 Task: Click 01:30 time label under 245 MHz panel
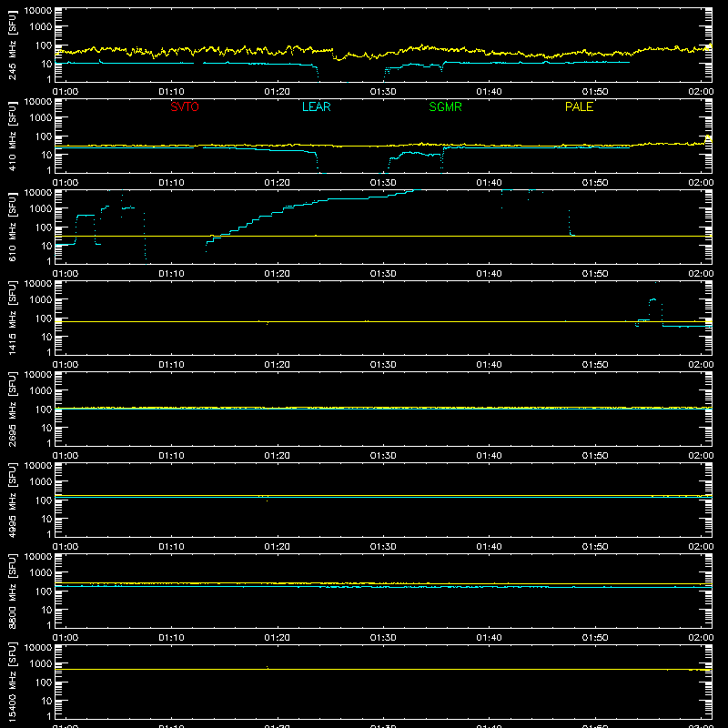pos(383,92)
